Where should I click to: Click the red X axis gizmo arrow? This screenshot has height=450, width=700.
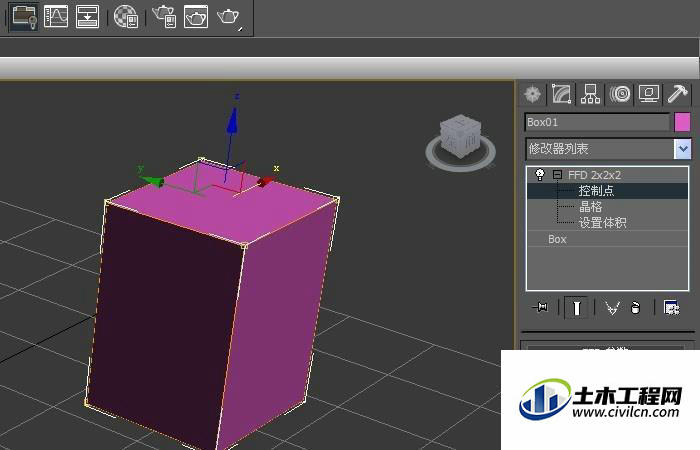(265, 181)
